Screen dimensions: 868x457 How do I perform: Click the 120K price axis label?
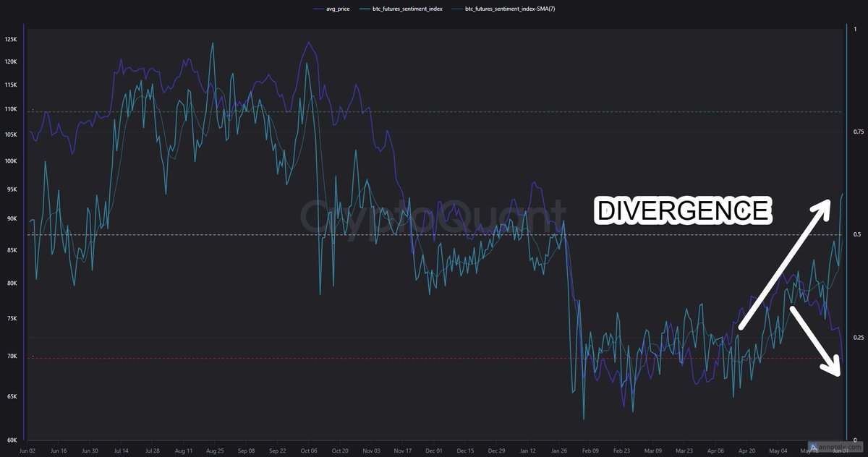[x=10, y=61]
